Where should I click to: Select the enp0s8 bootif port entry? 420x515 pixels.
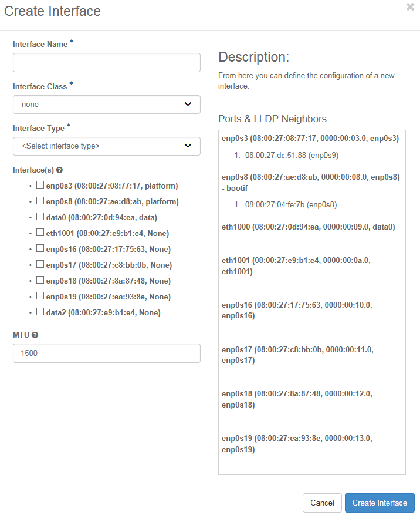tap(310, 181)
